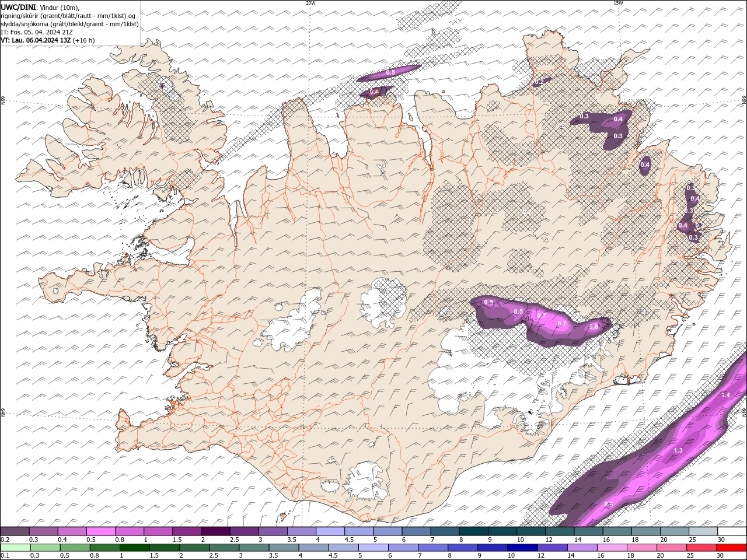The width and height of the screenshot is (747, 560).
Task: Click the pale gray upper swatch labeled 25
Action: [703, 531]
